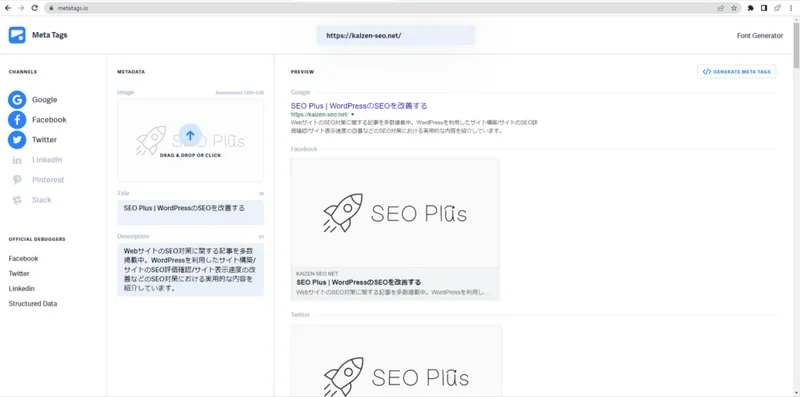Click the Facebook card title text
This screenshot has width=800, height=397.
pyautogui.click(x=359, y=282)
